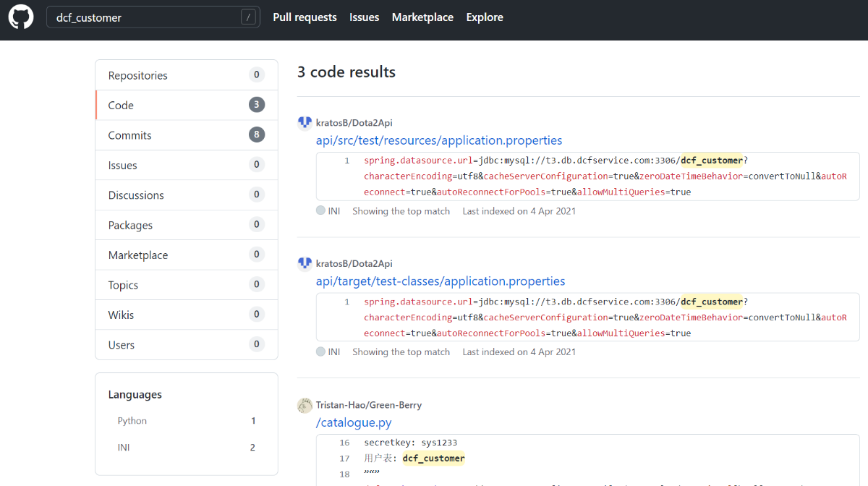Open Tristan-Hao/Green-Berry repository link
This screenshot has height=486, width=868.
pos(369,405)
